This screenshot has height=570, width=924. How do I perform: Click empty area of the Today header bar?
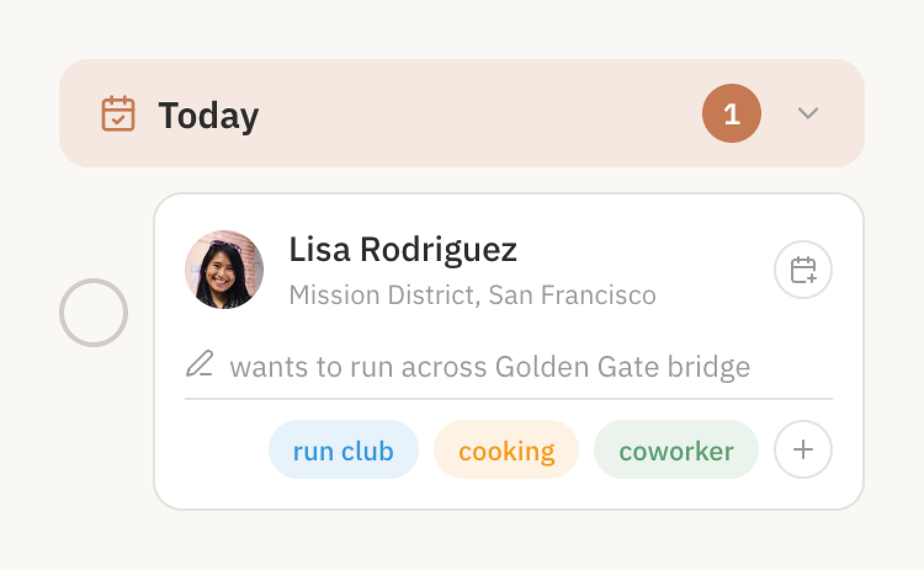pos(480,113)
